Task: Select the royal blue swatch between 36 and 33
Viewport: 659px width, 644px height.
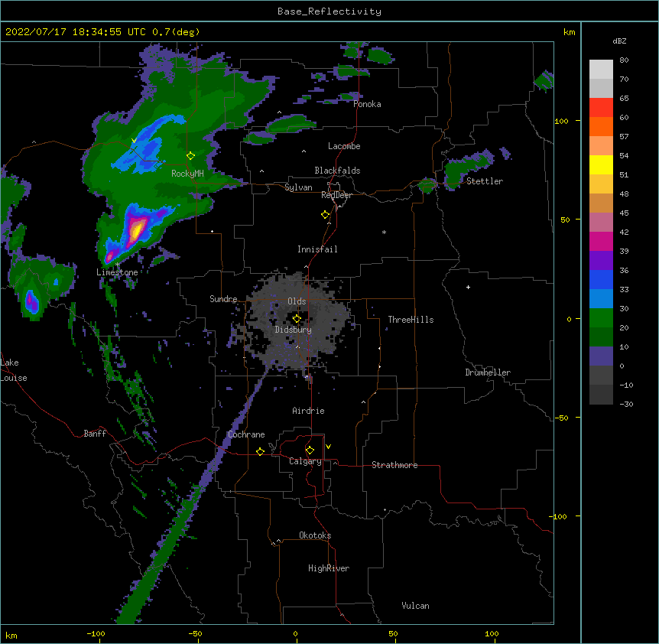Action: click(601, 279)
